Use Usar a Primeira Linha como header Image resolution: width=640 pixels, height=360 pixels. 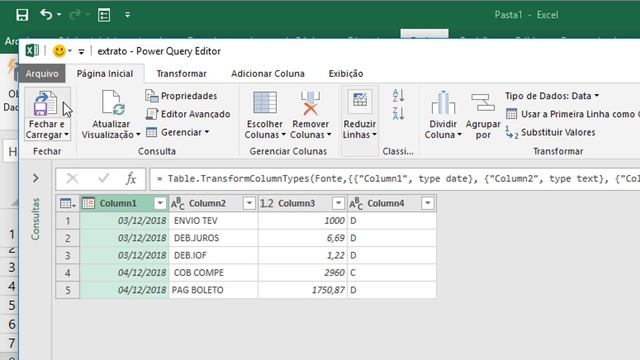[x=572, y=114]
